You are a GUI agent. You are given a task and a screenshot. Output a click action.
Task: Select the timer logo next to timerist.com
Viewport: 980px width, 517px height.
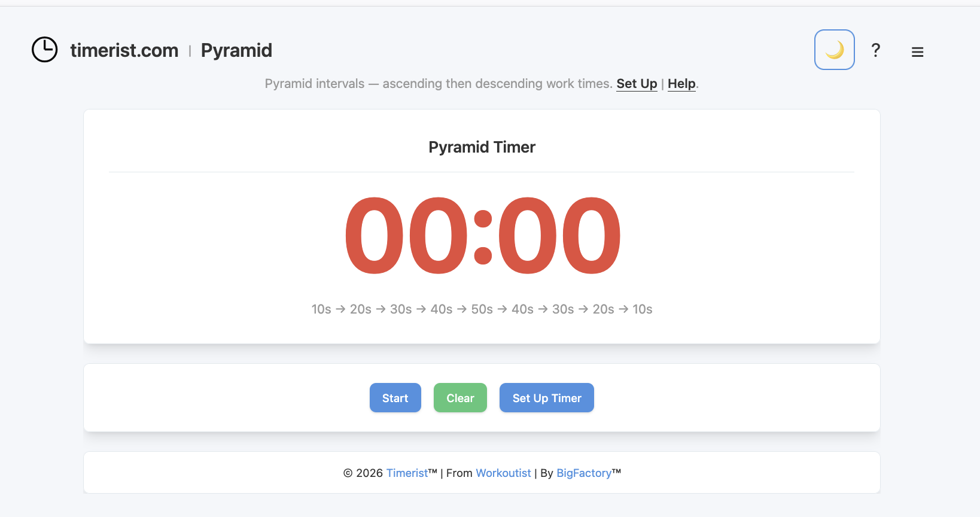[44, 50]
